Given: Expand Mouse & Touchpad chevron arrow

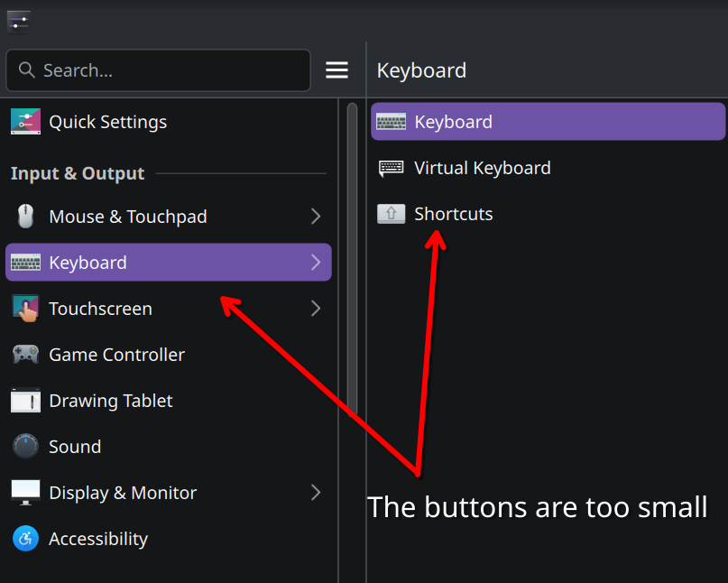Looking at the screenshot, I should coord(316,217).
